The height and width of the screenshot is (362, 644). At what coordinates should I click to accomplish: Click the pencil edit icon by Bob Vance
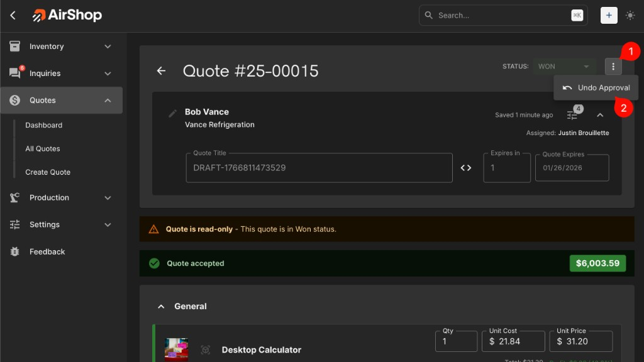(173, 114)
